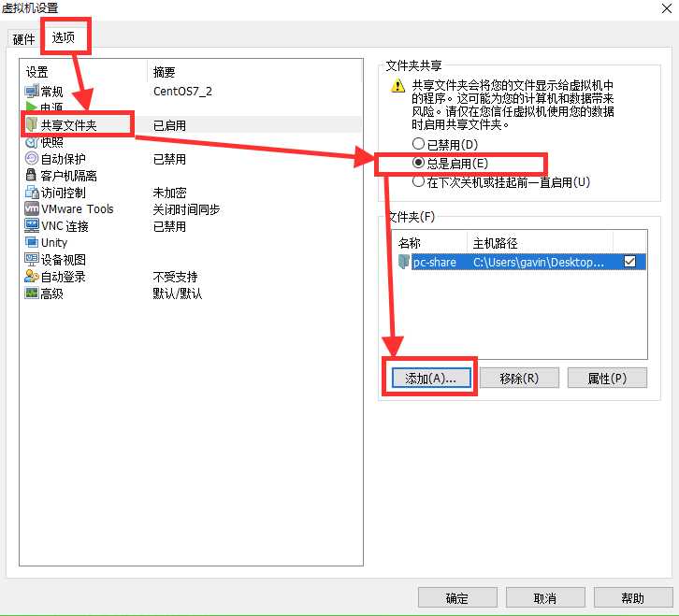
Task: Click the 名称 column header
Action: (410, 243)
